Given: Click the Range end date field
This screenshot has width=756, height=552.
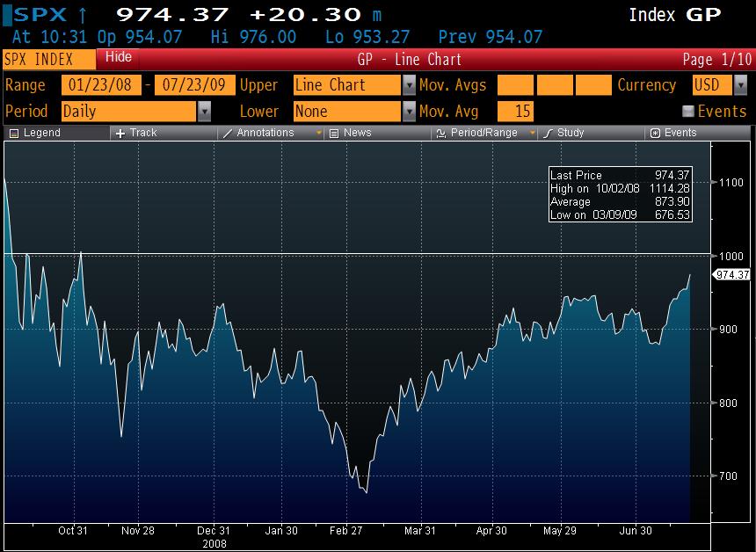Looking at the screenshot, I should click(x=193, y=85).
